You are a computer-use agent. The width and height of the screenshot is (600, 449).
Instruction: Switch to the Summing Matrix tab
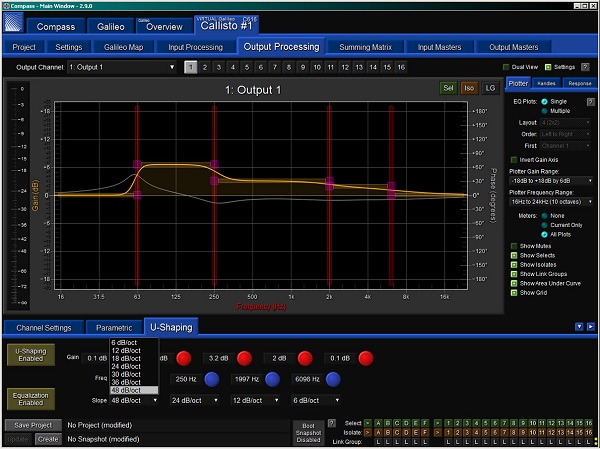pos(365,47)
